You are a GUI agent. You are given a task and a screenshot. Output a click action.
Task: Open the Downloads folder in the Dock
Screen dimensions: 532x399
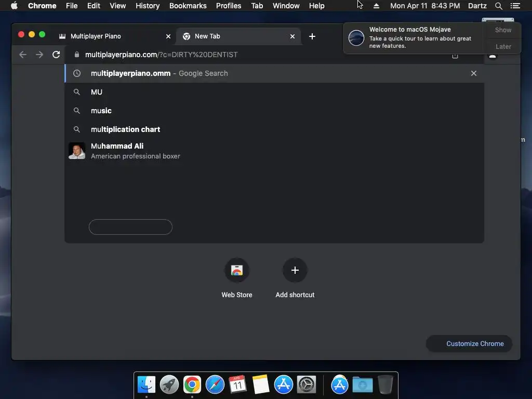tap(362, 385)
